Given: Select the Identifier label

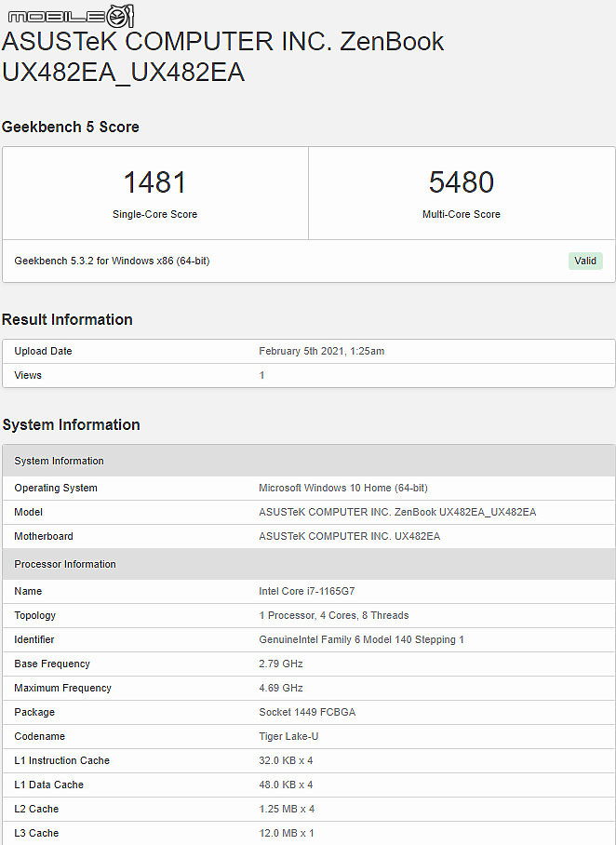Looking at the screenshot, I should point(34,639).
